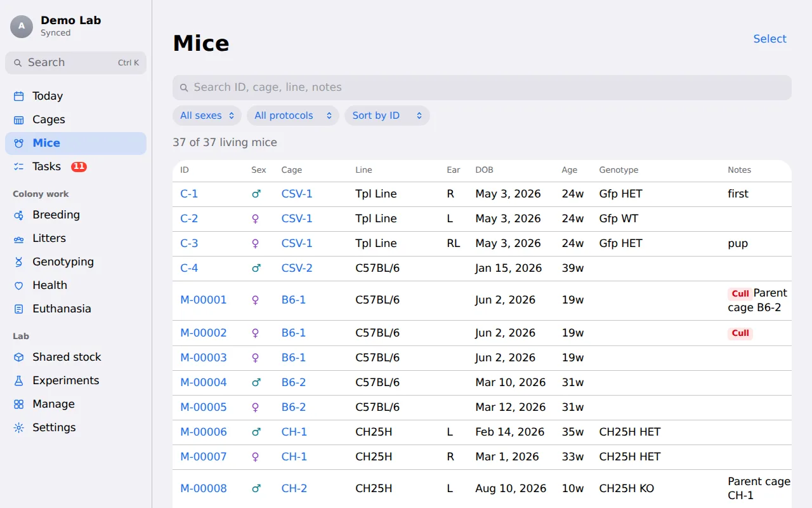Click the Demo Lab avatar circle

click(22, 26)
